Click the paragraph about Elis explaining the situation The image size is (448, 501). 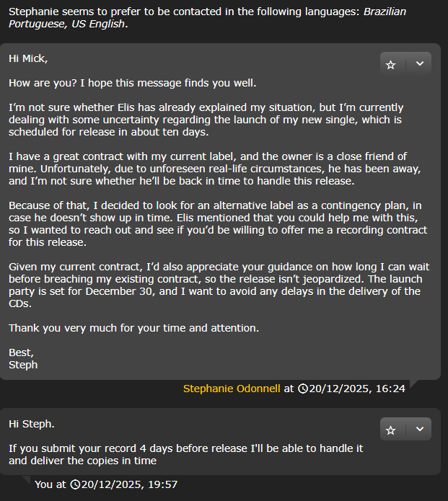206,120
